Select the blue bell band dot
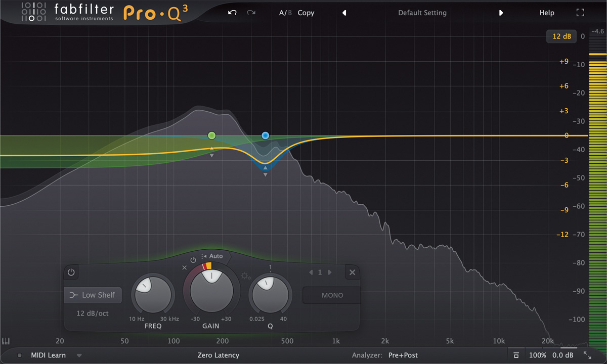The height and width of the screenshot is (364, 607). click(265, 135)
